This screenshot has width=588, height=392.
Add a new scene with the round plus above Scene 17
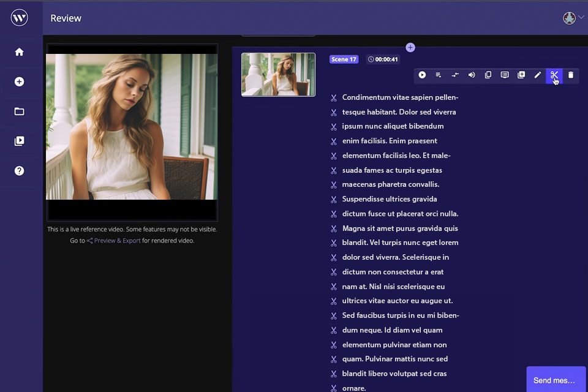coord(410,48)
